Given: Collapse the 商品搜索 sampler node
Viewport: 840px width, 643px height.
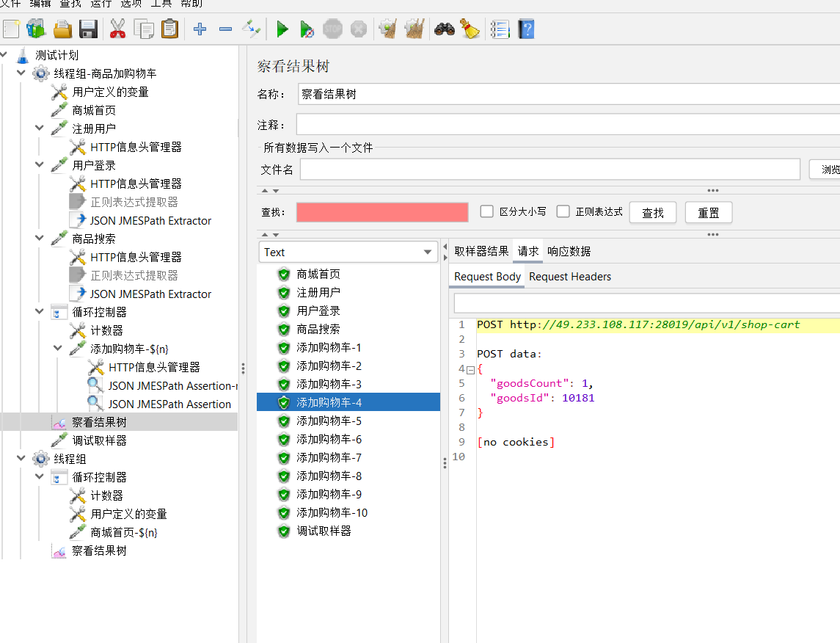Looking at the screenshot, I should pos(40,238).
